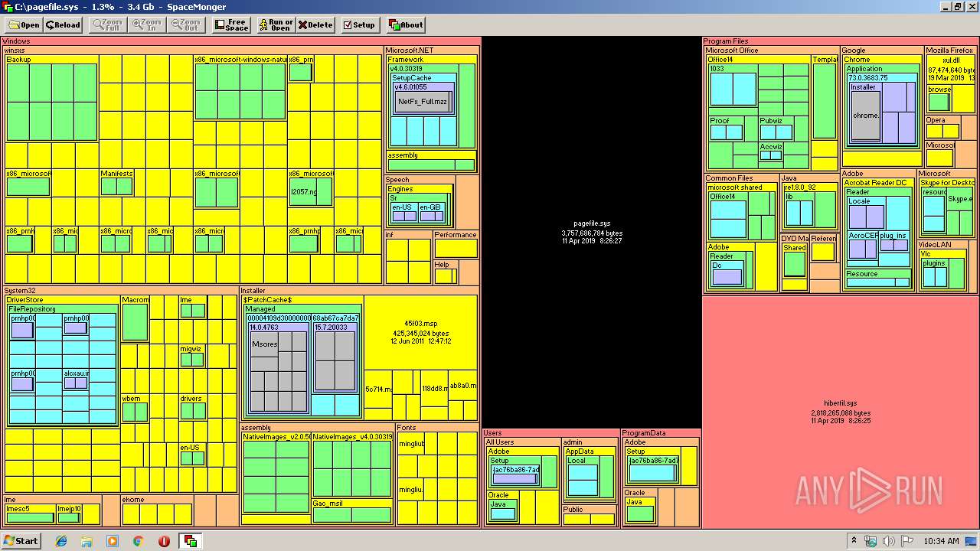Select the SpaceMonger taskbar button
Image resolution: width=980 pixels, height=551 pixels.
(x=191, y=541)
